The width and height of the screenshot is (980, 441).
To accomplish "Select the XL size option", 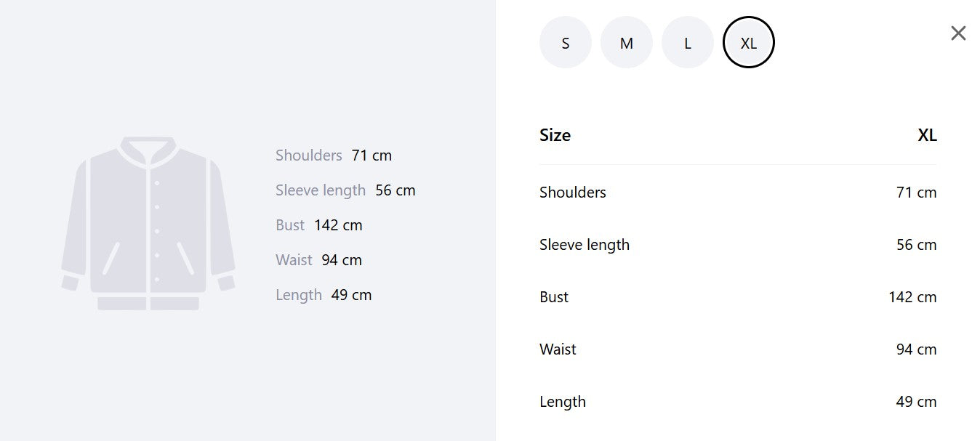I will coord(749,42).
